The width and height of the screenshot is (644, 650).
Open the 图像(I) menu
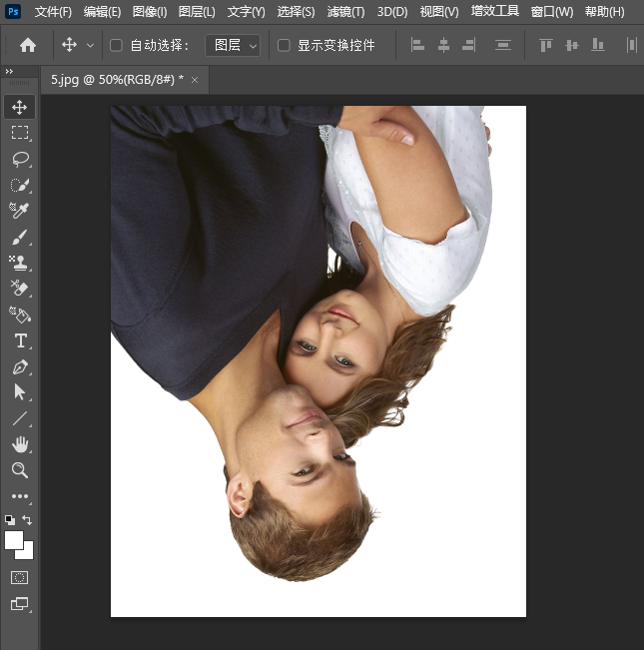[x=150, y=12]
